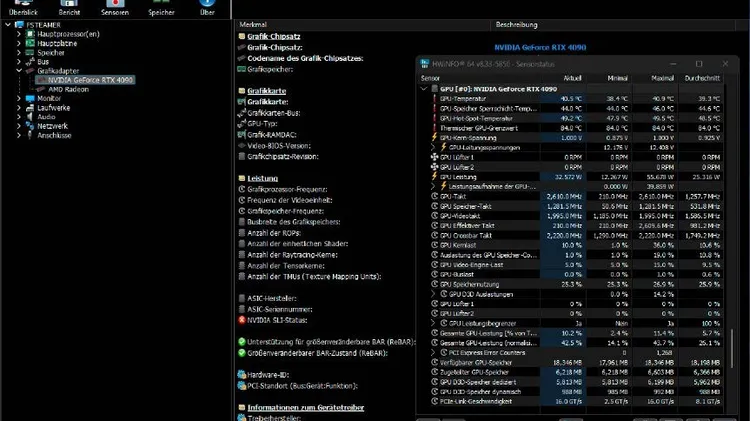Screen dimensions: 750x421
Task: Select the Netzwerk tree item
Action: [x=52, y=126]
